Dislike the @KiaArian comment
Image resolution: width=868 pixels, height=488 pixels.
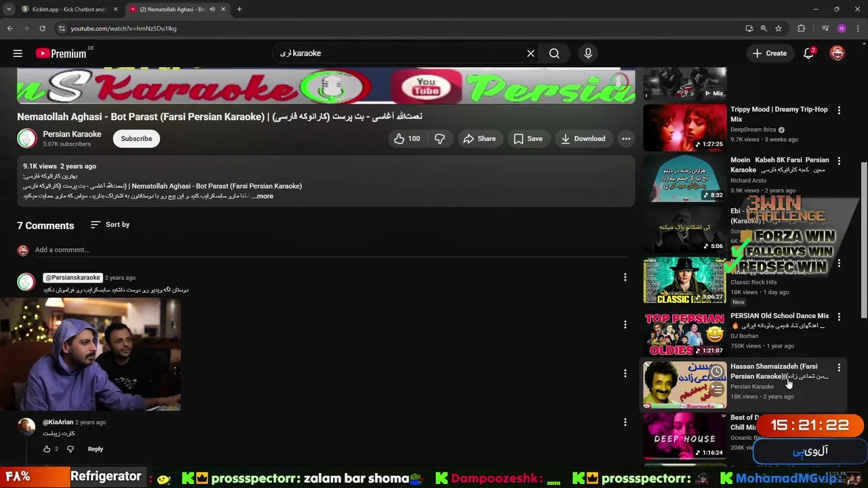click(70, 449)
